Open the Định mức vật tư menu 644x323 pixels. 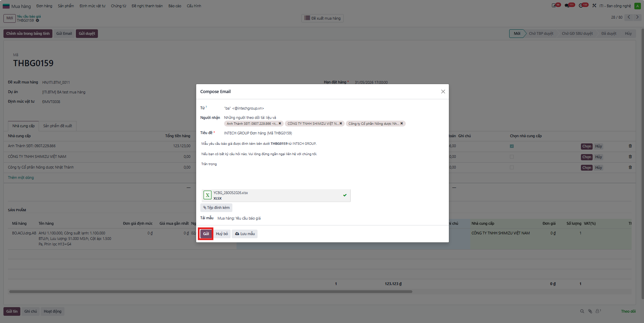[92, 6]
